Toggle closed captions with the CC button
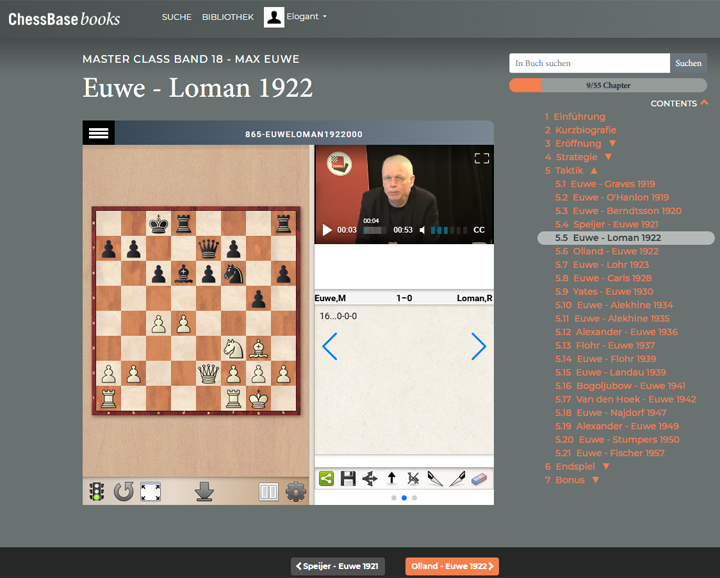 (x=479, y=230)
